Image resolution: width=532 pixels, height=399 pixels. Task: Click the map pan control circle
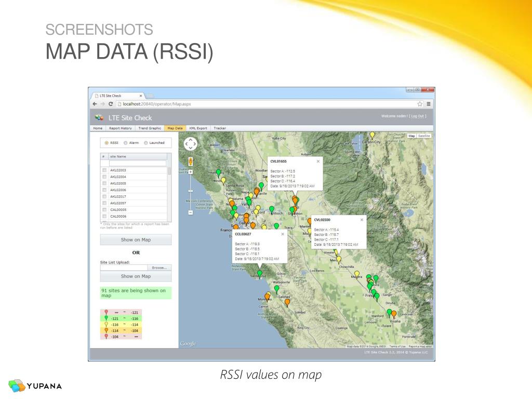[190, 144]
